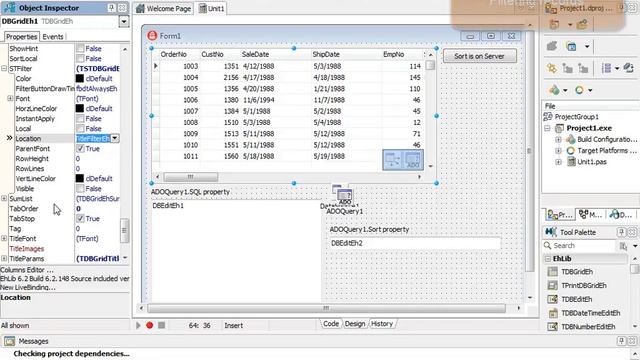Click the OrderNo column header

pos(180,54)
